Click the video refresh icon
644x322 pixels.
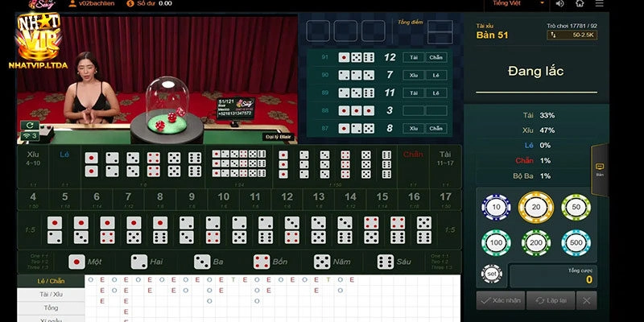coord(30,126)
